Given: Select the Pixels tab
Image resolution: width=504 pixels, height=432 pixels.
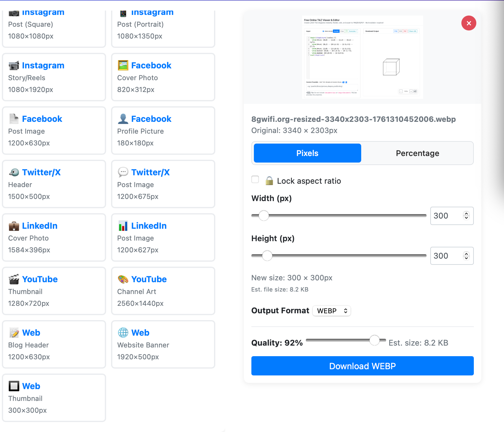Looking at the screenshot, I should (x=307, y=153).
